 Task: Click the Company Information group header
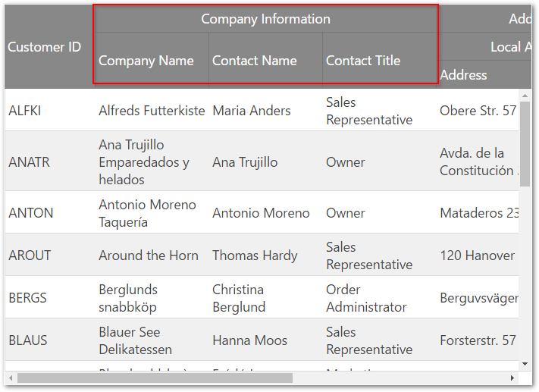[x=265, y=19]
